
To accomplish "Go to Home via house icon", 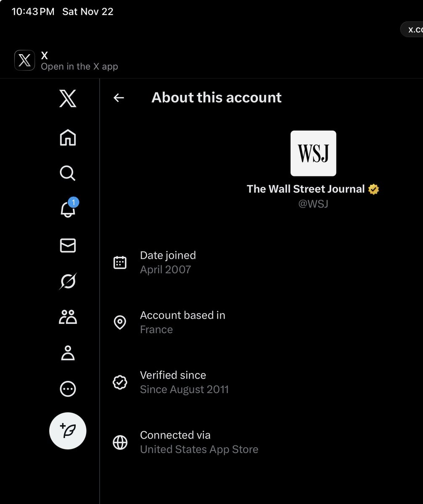I will [x=68, y=137].
